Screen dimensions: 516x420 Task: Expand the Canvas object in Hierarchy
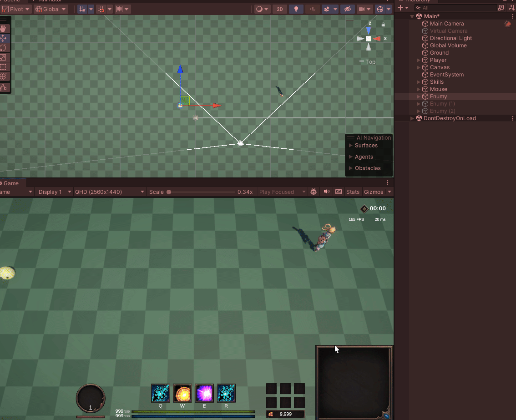pyautogui.click(x=418, y=67)
